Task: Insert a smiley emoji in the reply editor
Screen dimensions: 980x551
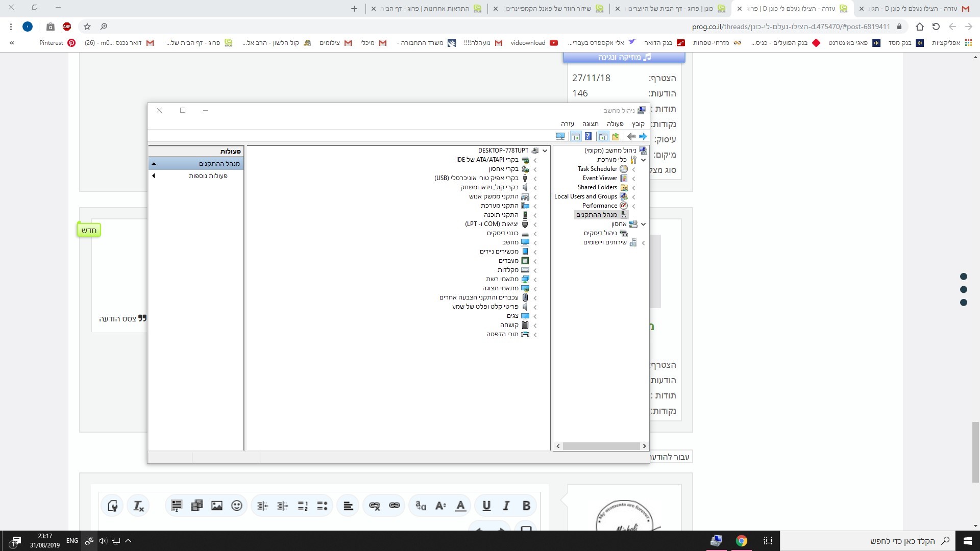Action: (237, 506)
